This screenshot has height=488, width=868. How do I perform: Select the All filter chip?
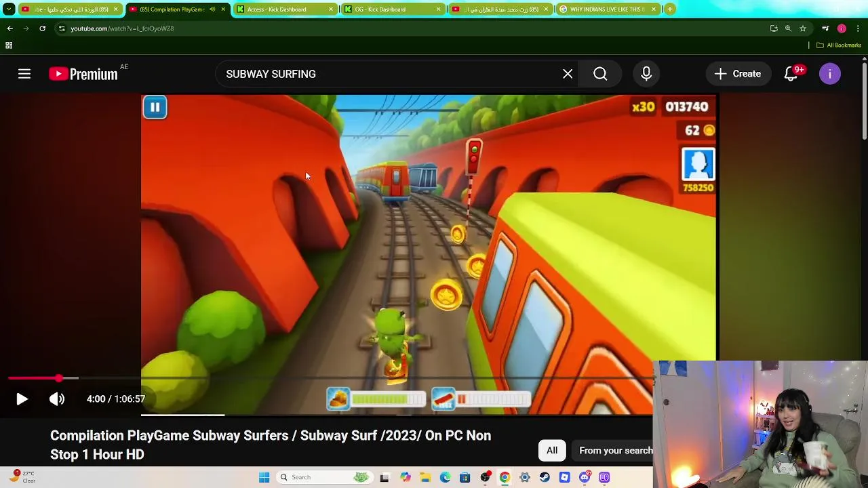(552, 451)
